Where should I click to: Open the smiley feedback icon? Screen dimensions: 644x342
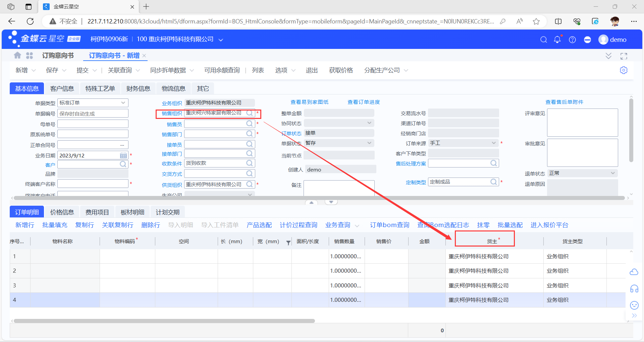634,305
